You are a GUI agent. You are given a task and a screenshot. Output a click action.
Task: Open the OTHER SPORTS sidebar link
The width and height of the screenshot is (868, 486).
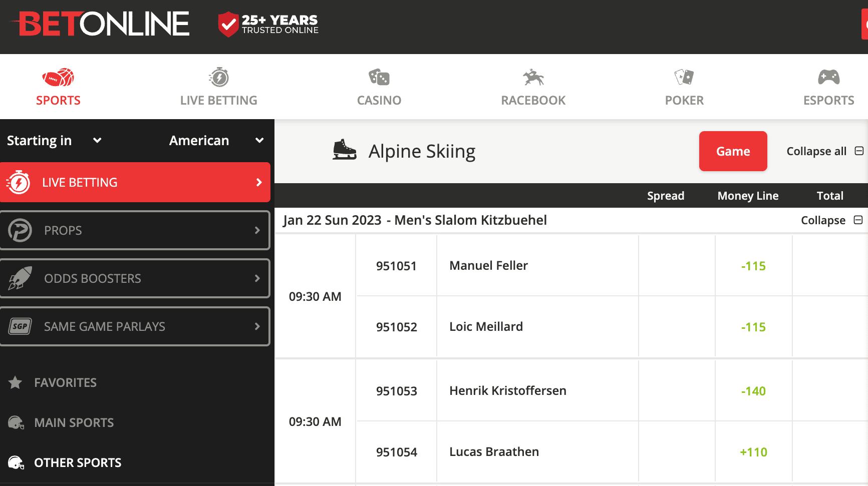click(78, 462)
